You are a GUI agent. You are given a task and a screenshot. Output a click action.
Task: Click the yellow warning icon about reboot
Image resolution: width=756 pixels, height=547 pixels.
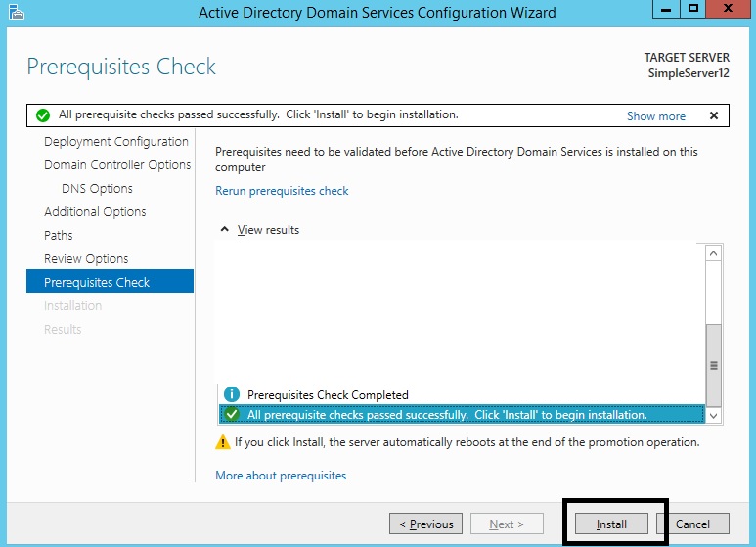223,442
